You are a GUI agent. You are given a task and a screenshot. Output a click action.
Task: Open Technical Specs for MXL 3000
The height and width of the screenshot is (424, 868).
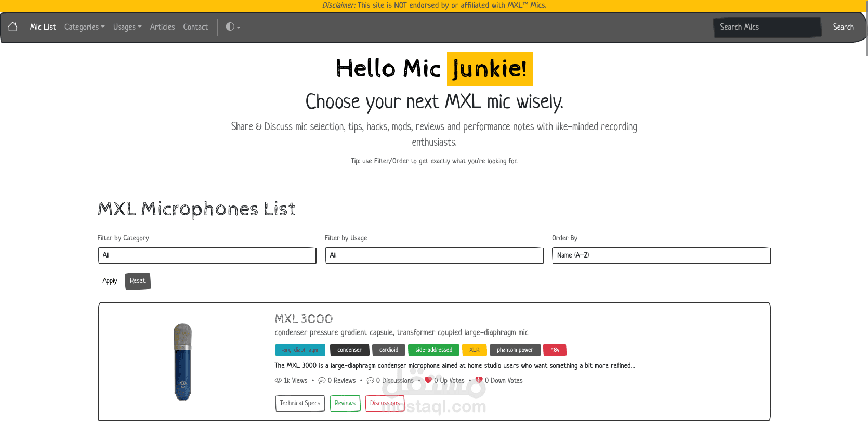tap(300, 403)
